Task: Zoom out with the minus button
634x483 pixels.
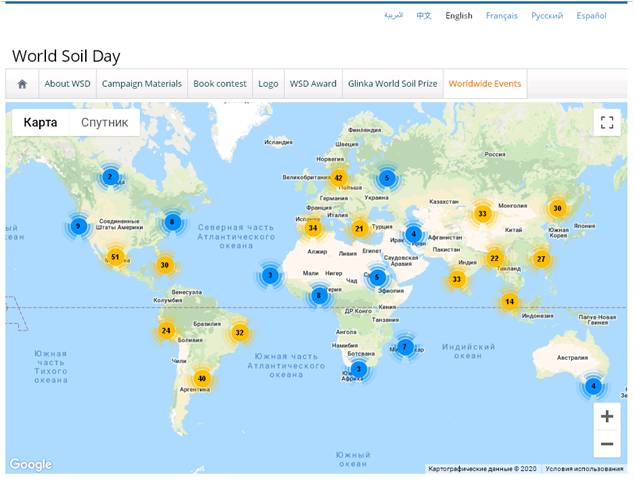Action: tap(606, 444)
